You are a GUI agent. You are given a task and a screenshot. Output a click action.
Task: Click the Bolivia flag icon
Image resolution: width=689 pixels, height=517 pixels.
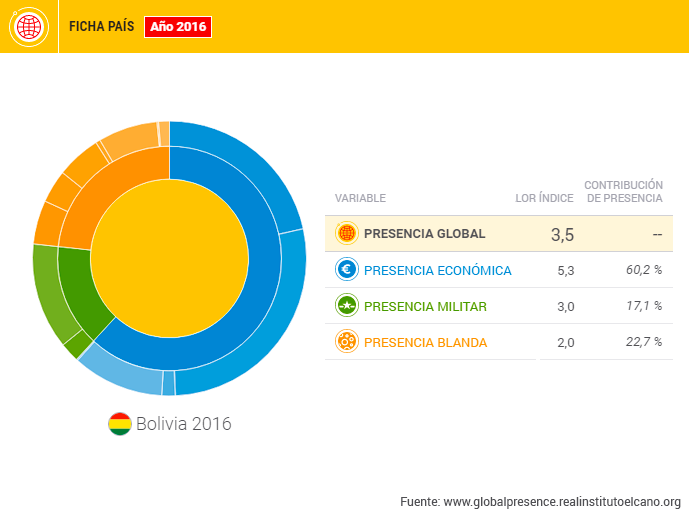pyautogui.click(x=120, y=424)
